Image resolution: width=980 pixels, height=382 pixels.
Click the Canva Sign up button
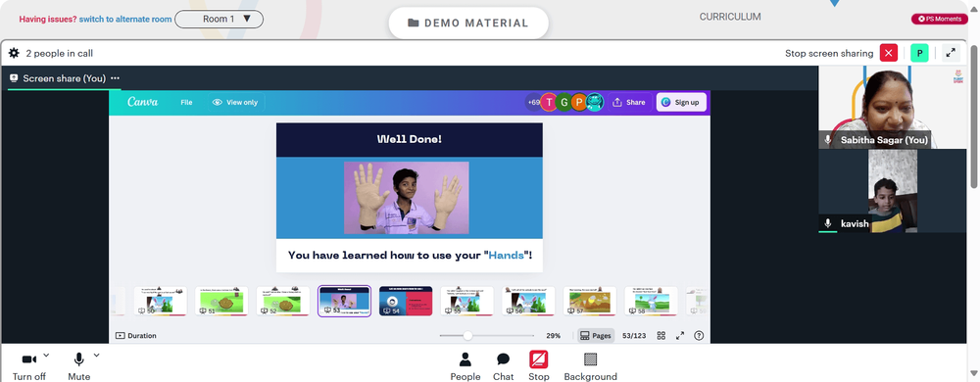681,103
